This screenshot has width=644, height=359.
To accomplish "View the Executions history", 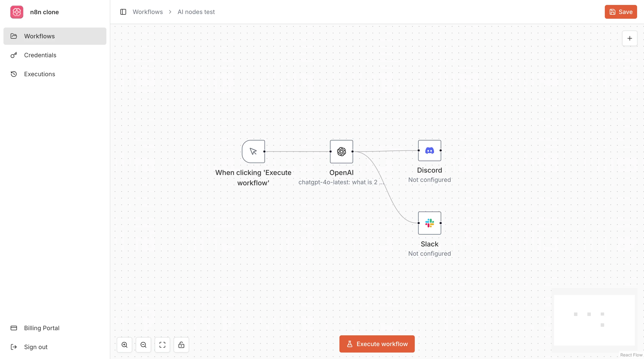I will click(x=39, y=74).
